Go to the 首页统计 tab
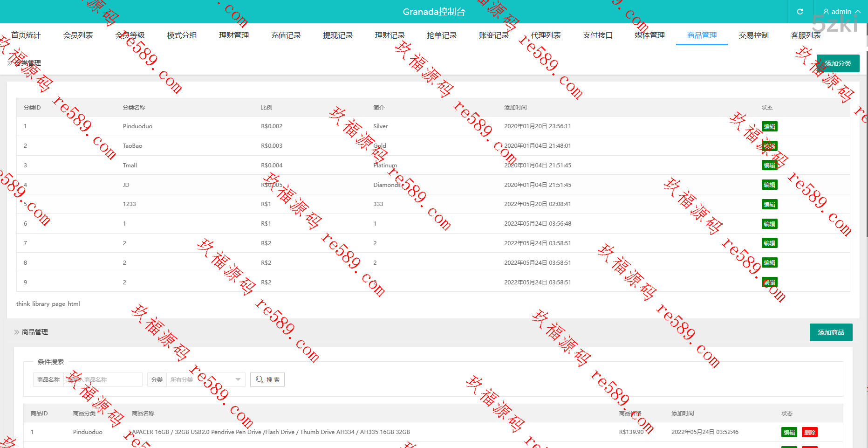The image size is (868, 448). pos(26,35)
